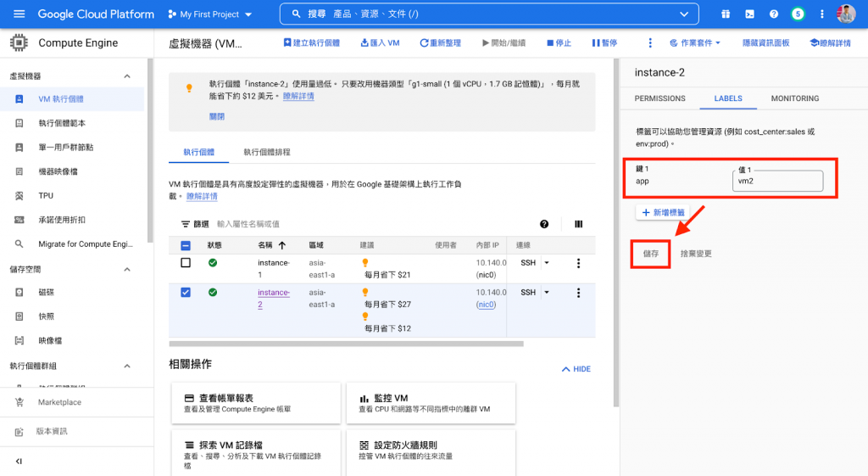Sort by name using arrow icon

tap(282, 245)
